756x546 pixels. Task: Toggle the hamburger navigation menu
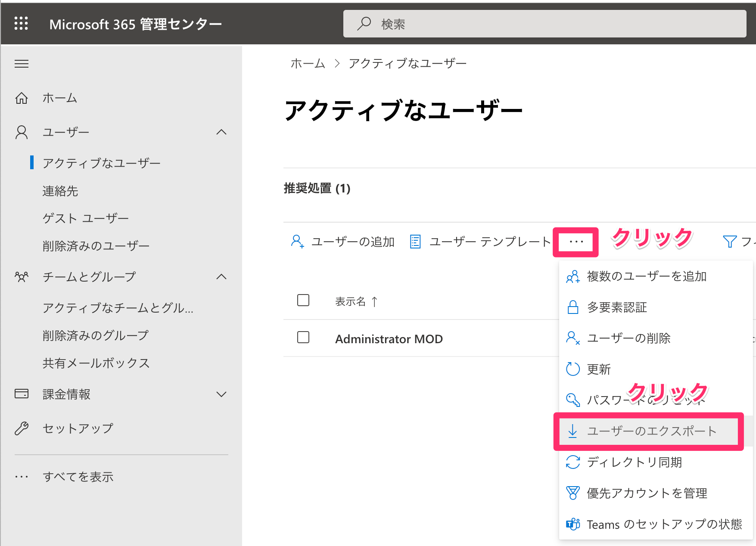tap(22, 64)
